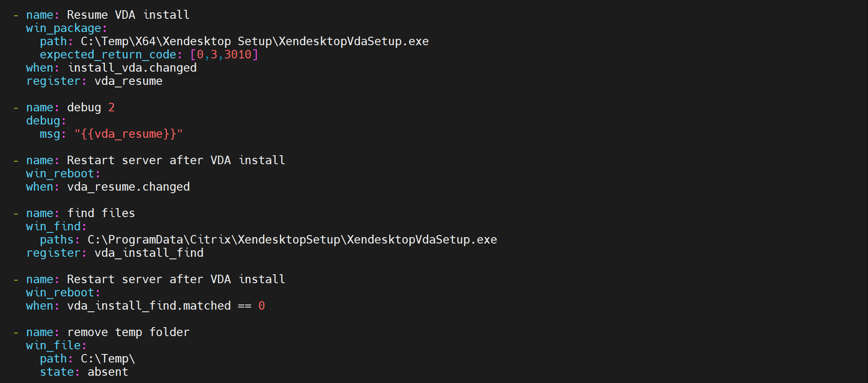
Task: Click the vda_install_find register value
Action: pyautogui.click(x=149, y=253)
